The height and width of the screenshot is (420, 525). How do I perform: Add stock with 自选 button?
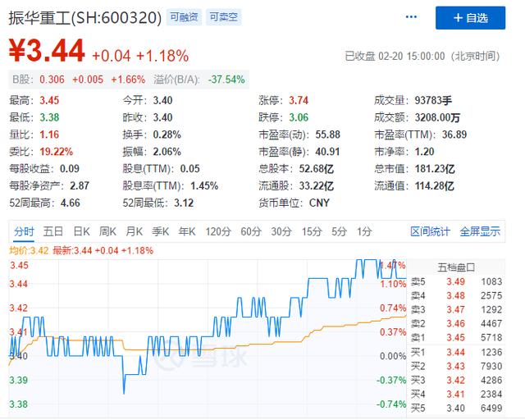[470, 18]
